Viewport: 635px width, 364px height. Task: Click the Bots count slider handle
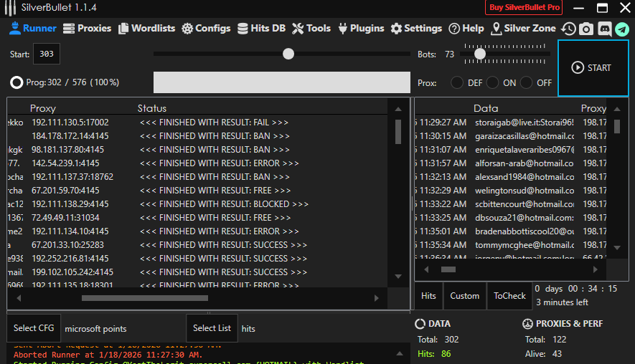pyautogui.click(x=480, y=54)
